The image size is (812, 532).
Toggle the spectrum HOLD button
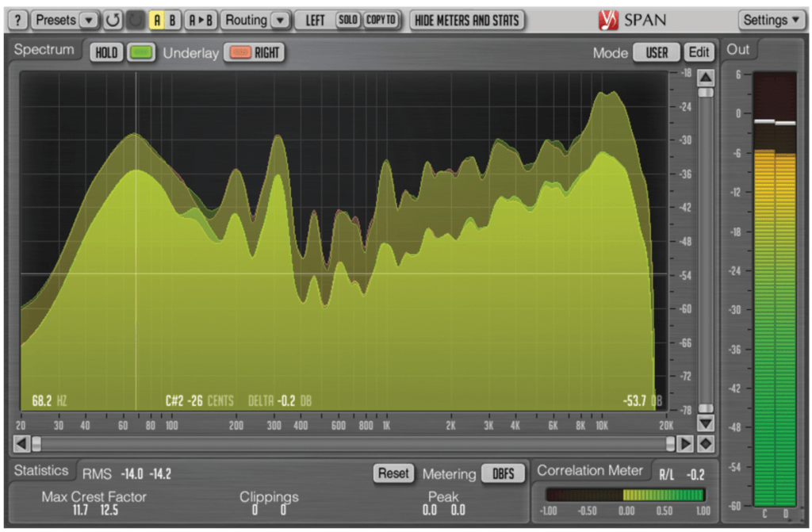click(105, 52)
